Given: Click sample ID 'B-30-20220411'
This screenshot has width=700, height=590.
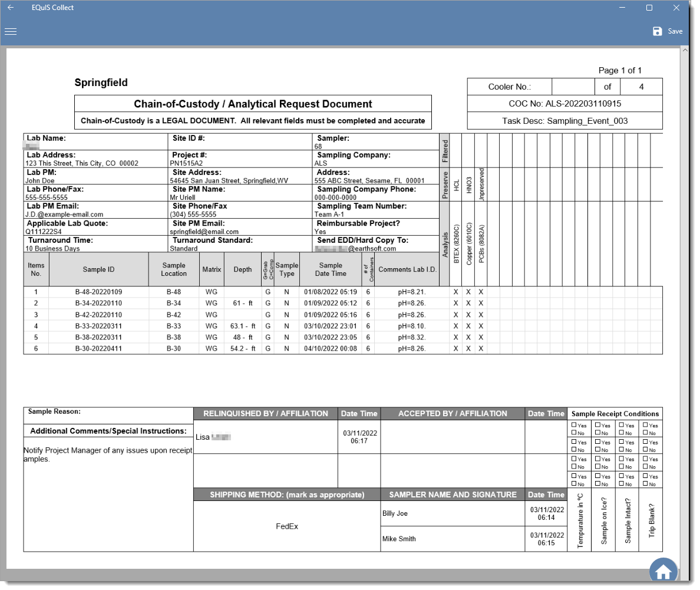Looking at the screenshot, I should [x=98, y=349].
